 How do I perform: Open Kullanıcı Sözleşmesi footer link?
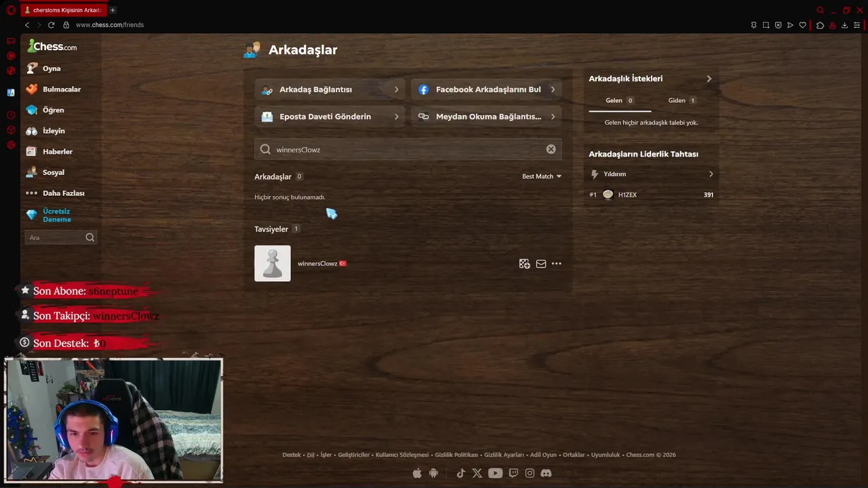pos(402,455)
